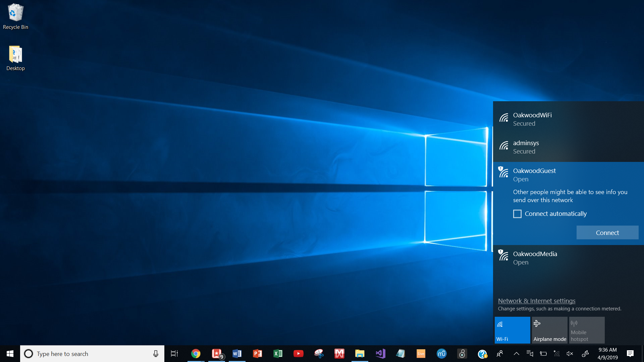The image size is (644, 362).
Task: Enable Mobile hotspot
Action: [x=587, y=330]
